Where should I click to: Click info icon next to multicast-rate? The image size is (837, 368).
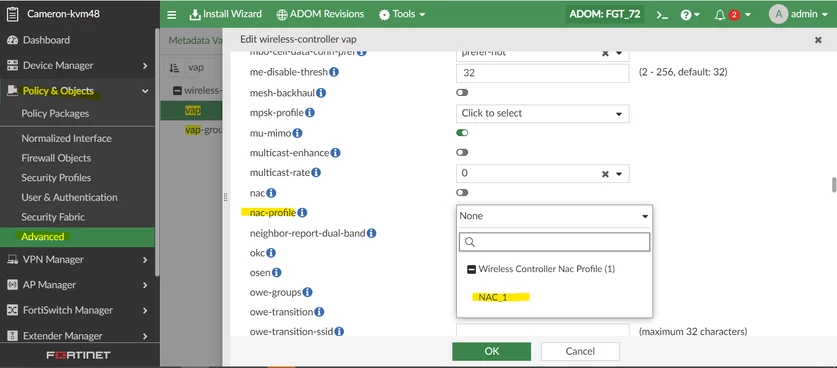[x=316, y=173]
